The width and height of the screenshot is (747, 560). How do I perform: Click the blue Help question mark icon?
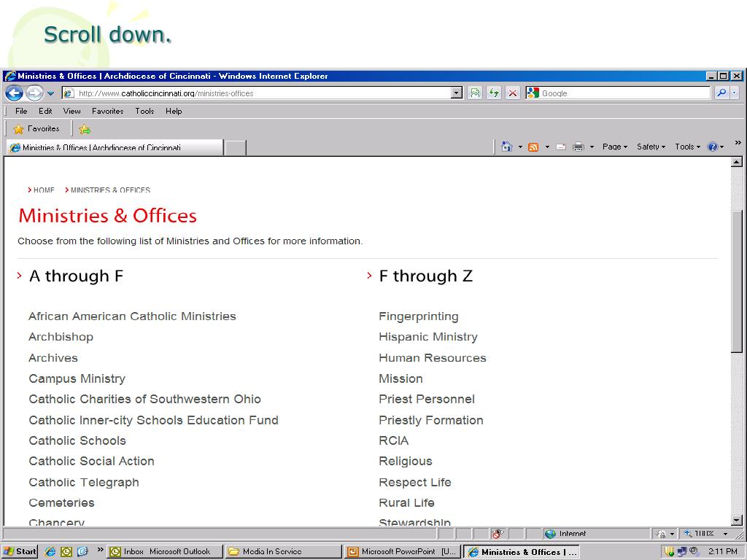pyautogui.click(x=712, y=147)
